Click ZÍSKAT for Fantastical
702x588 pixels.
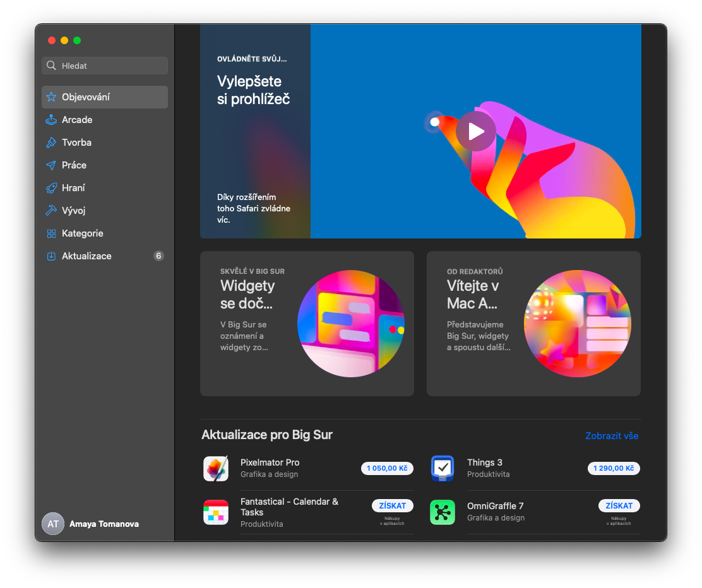(x=392, y=505)
